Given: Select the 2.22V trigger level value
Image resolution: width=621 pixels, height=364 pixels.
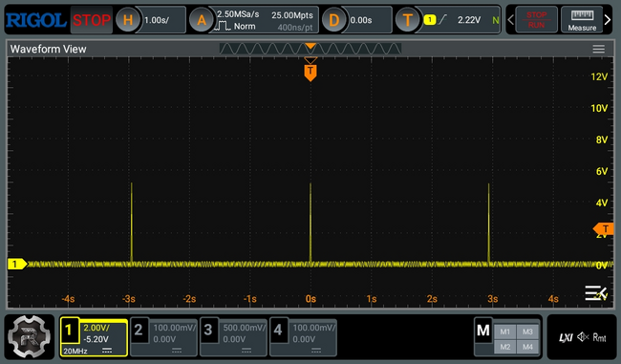Looking at the screenshot, I should click(x=469, y=20).
